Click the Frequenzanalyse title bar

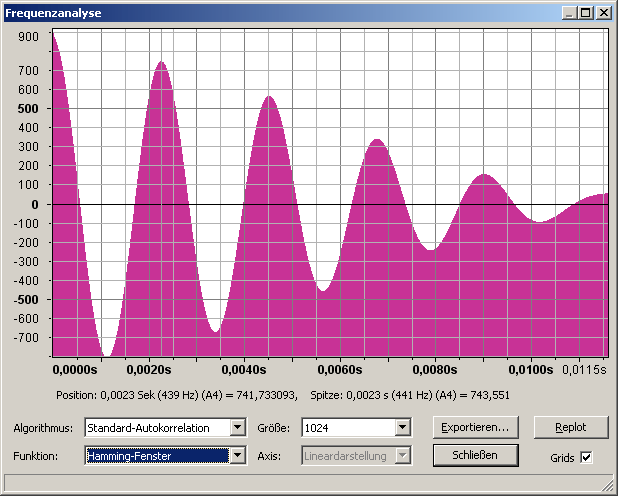(280, 13)
